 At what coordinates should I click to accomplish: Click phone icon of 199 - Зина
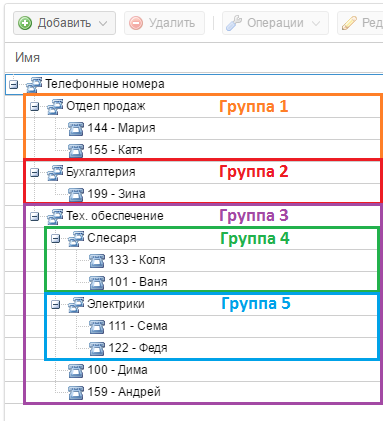(76, 195)
